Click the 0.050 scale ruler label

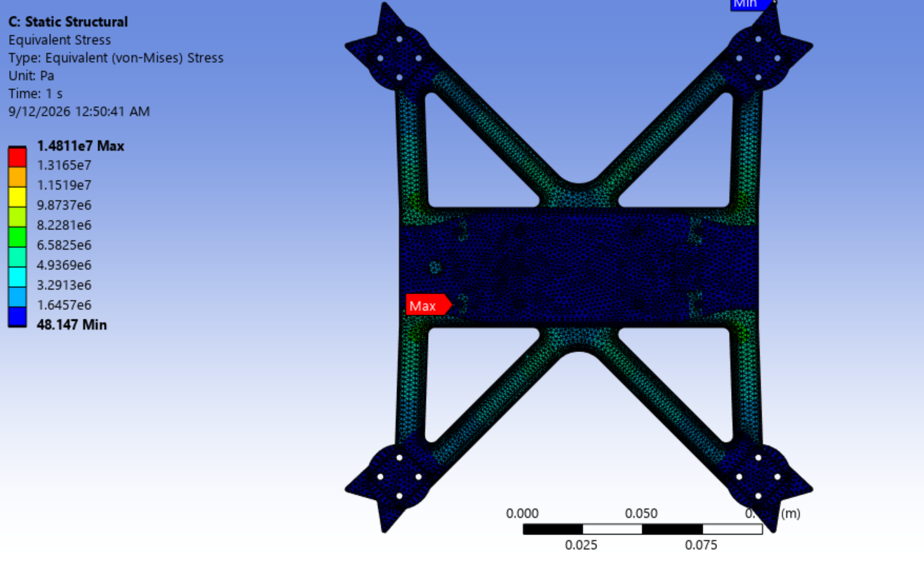pos(641,513)
